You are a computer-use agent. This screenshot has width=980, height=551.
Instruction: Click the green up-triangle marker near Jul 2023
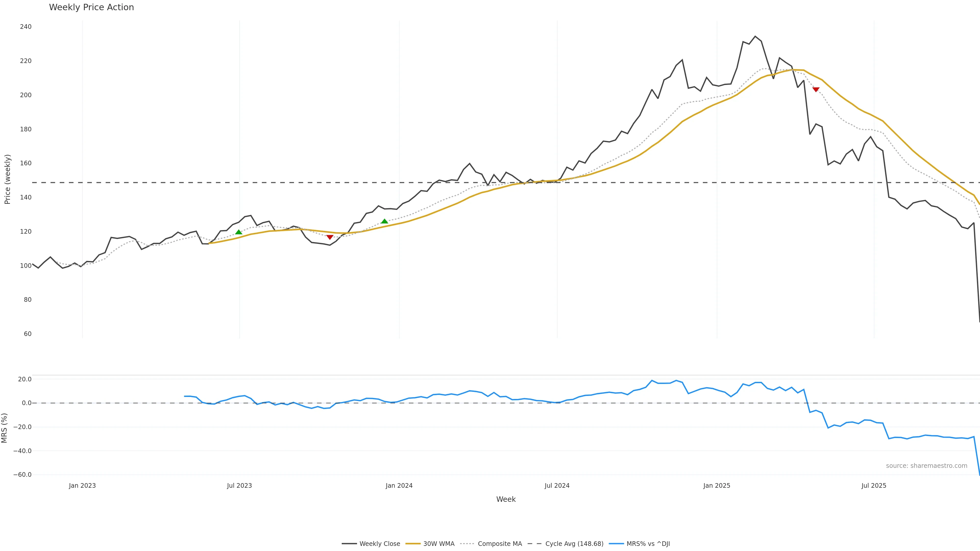pos(239,232)
